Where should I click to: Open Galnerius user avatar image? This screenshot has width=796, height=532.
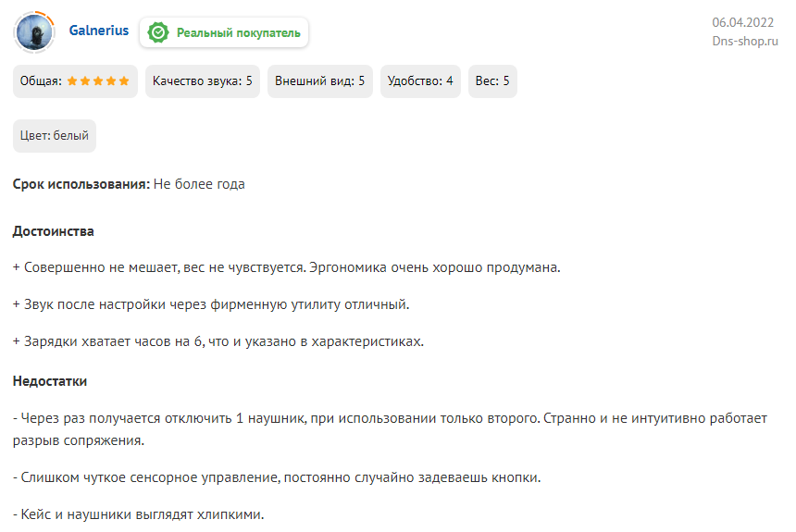coord(34,32)
